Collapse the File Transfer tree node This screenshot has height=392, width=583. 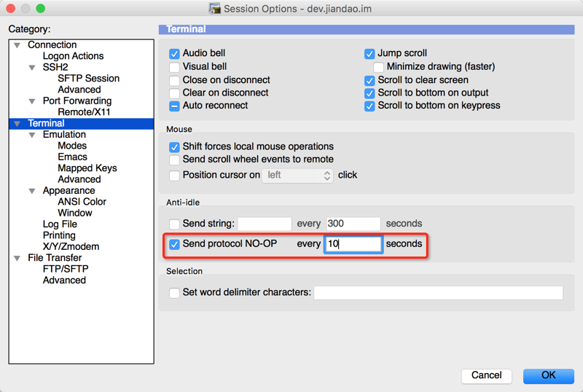(x=17, y=258)
